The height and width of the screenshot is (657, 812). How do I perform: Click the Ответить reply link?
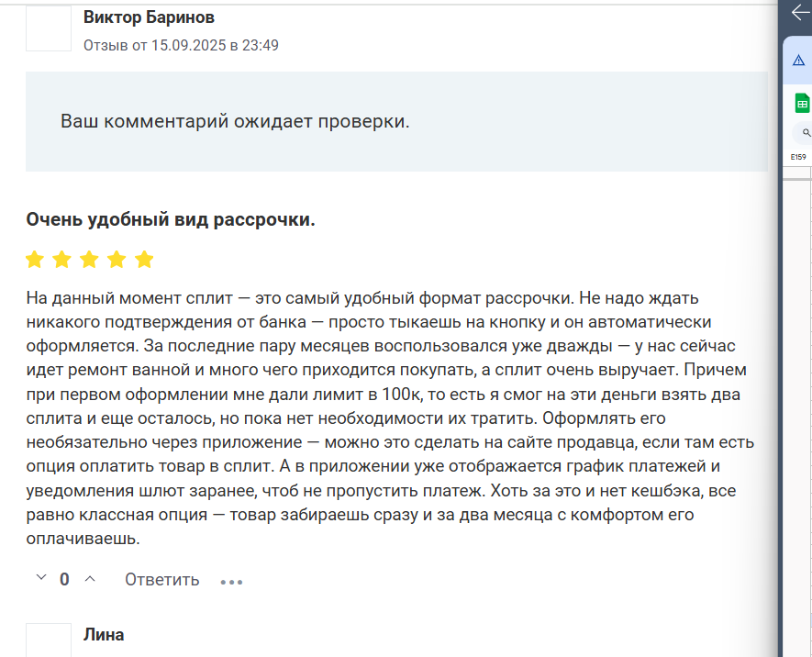[x=162, y=579]
